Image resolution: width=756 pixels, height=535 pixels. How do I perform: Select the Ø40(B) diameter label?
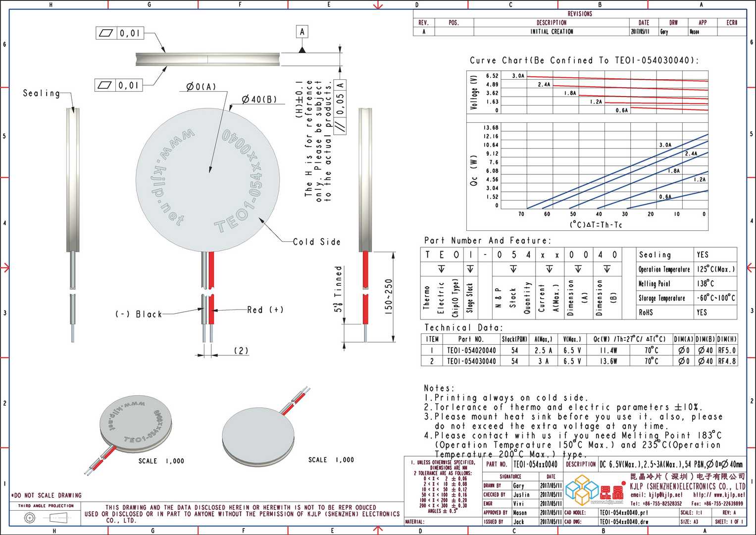pyautogui.click(x=259, y=100)
